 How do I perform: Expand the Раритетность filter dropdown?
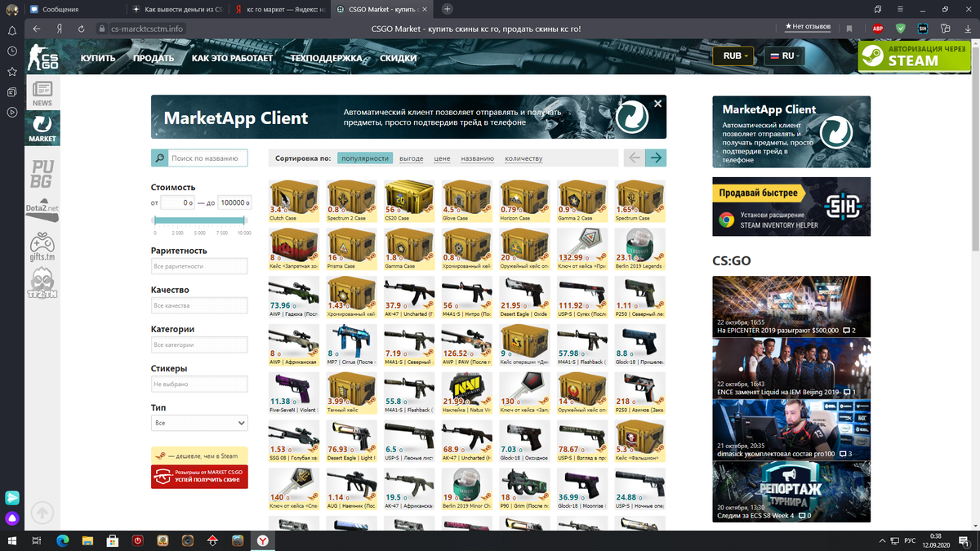point(199,266)
